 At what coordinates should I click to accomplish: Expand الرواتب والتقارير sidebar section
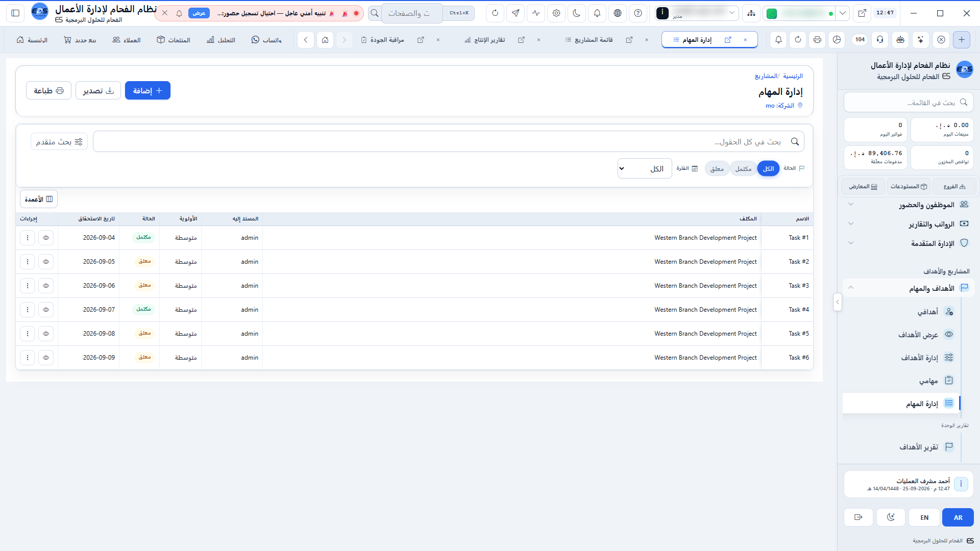point(909,224)
